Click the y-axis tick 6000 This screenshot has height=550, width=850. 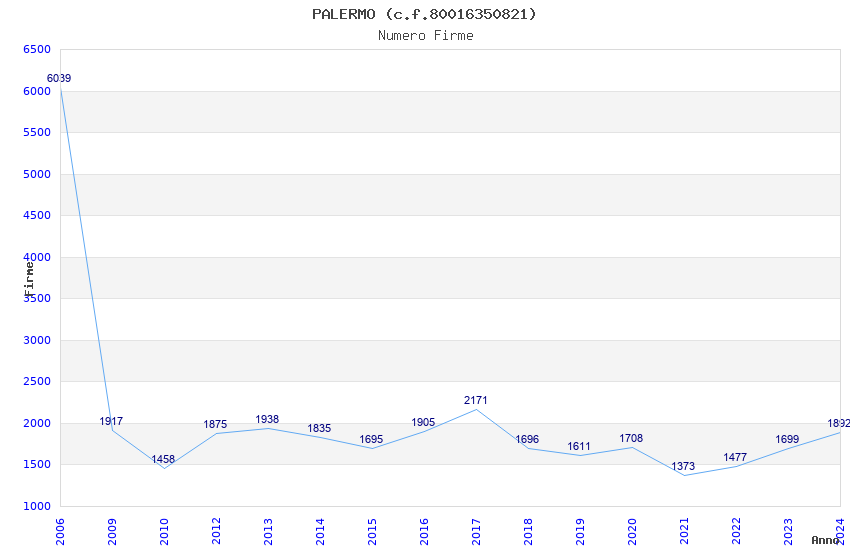point(37,91)
